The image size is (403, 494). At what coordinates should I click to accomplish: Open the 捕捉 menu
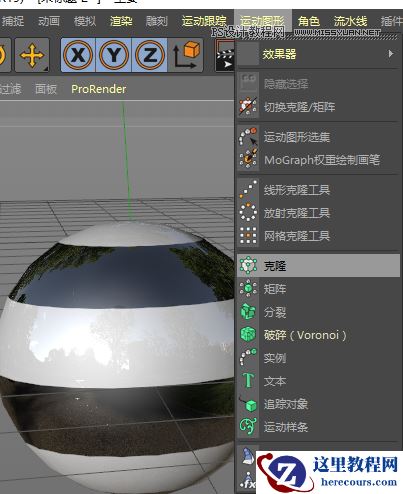pyautogui.click(x=13, y=21)
